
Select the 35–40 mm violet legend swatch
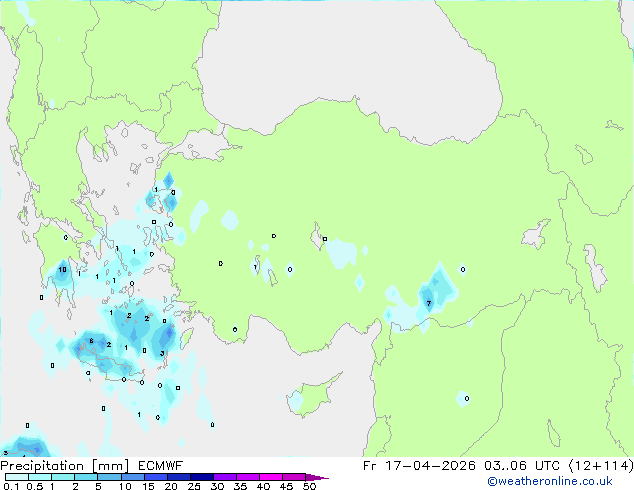click(x=248, y=477)
